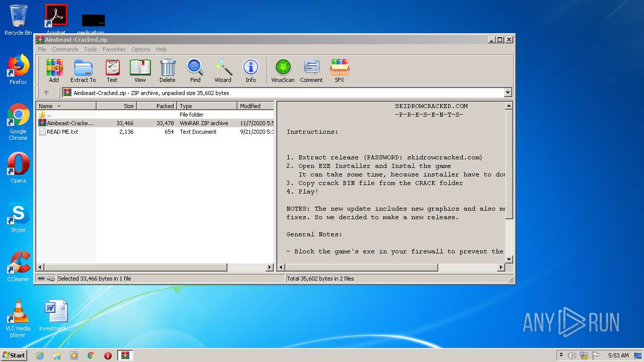Click comment pane vertical scrollbar down arrow
Screen dimensions: 644x362
[x=509, y=259]
